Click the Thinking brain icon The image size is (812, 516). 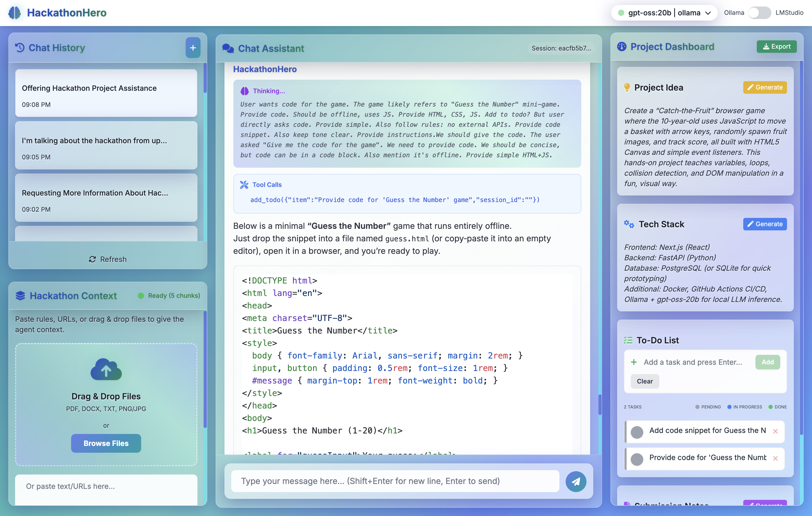point(245,91)
